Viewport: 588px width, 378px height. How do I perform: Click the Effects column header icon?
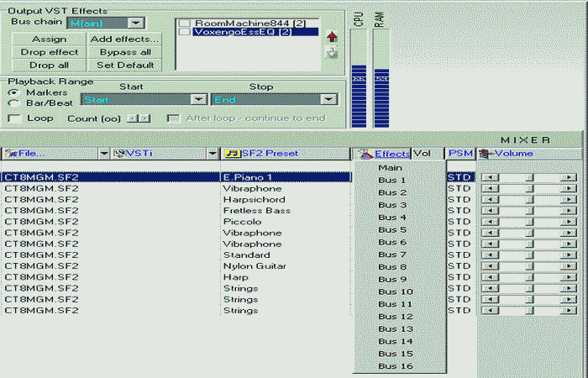[x=365, y=154]
